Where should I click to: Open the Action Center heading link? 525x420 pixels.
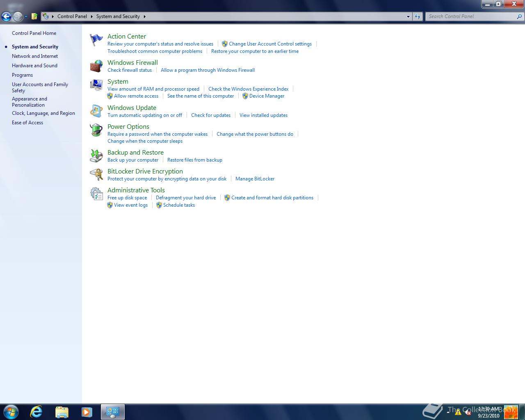[x=127, y=37]
